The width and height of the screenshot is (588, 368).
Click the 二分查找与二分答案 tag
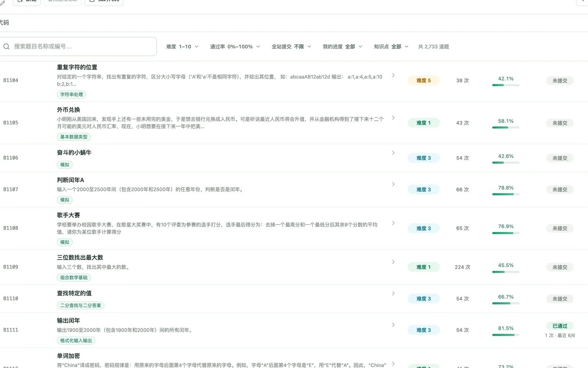[x=80, y=305]
